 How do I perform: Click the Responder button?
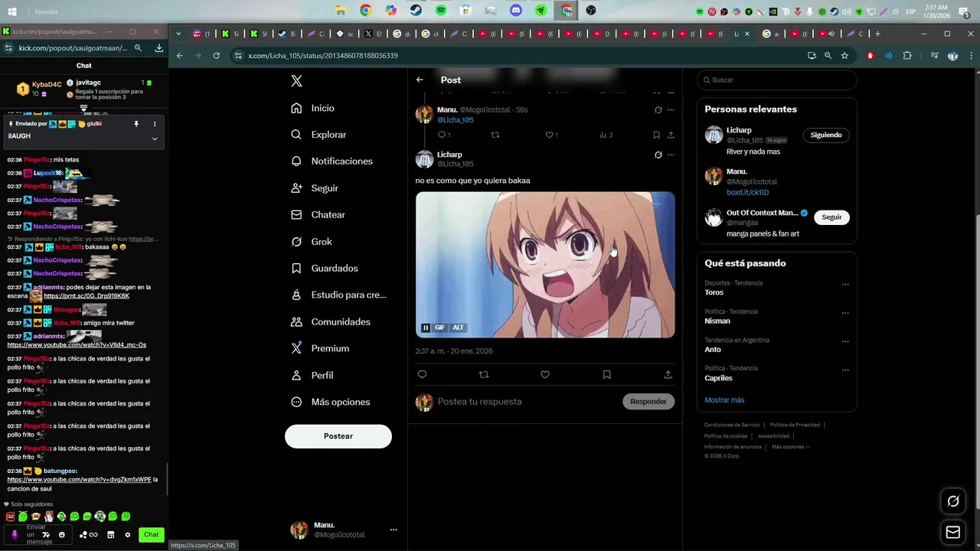[x=648, y=401]
